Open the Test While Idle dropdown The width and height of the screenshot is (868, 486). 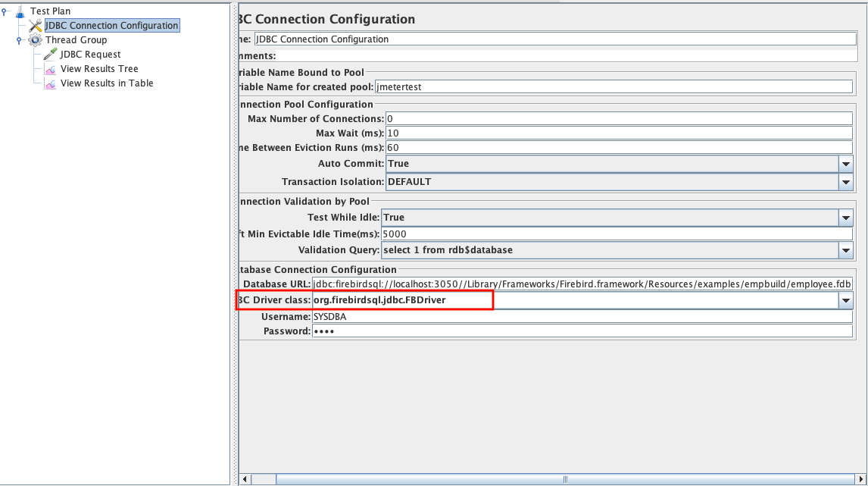click(x=846, y=218)
